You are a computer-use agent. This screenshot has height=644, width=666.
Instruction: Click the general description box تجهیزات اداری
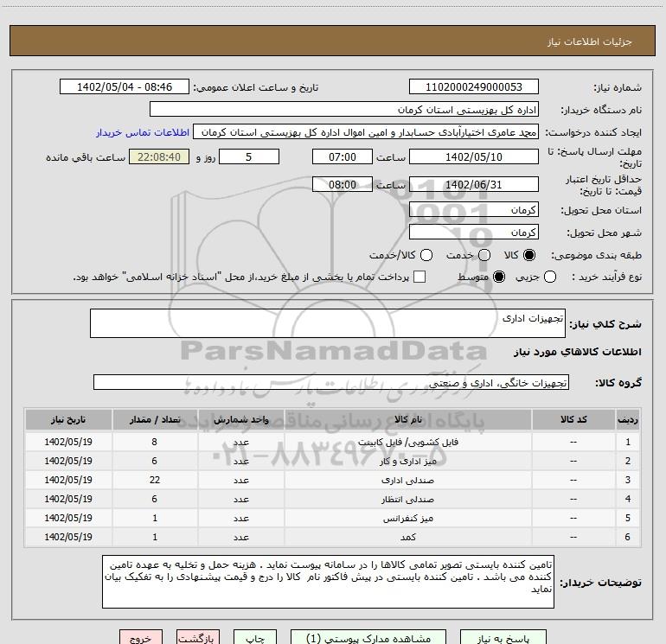point(328,323)
